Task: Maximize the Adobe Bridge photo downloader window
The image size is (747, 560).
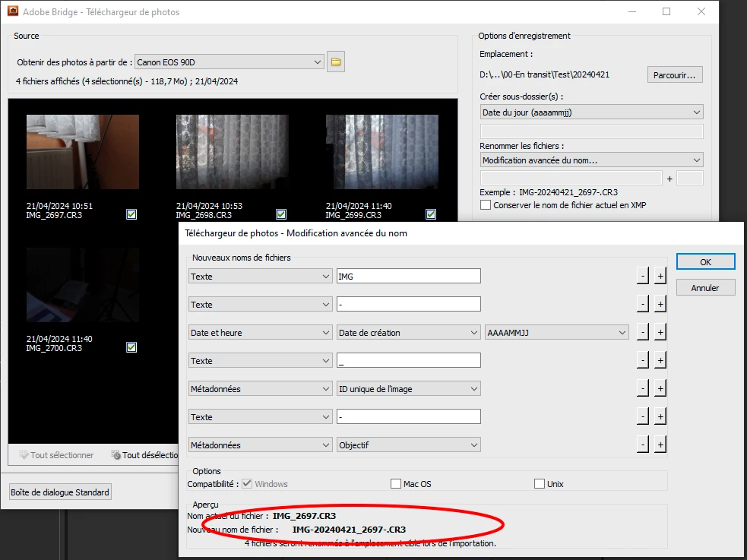Action: click(666, 11)
